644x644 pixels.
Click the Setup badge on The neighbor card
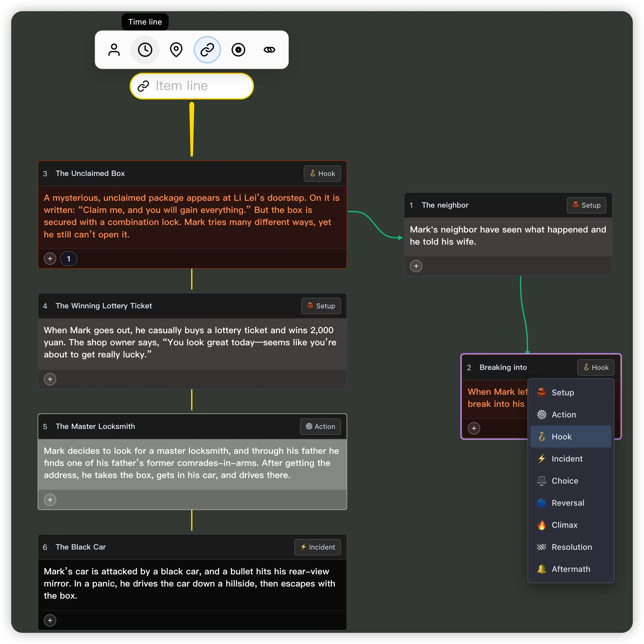[586, 205]
